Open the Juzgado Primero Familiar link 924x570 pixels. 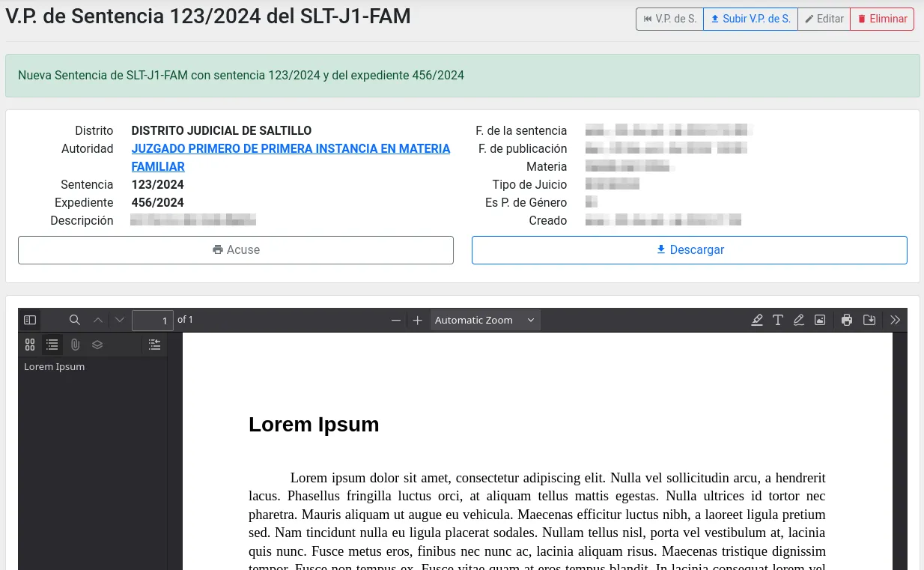[x=291, y=149]
